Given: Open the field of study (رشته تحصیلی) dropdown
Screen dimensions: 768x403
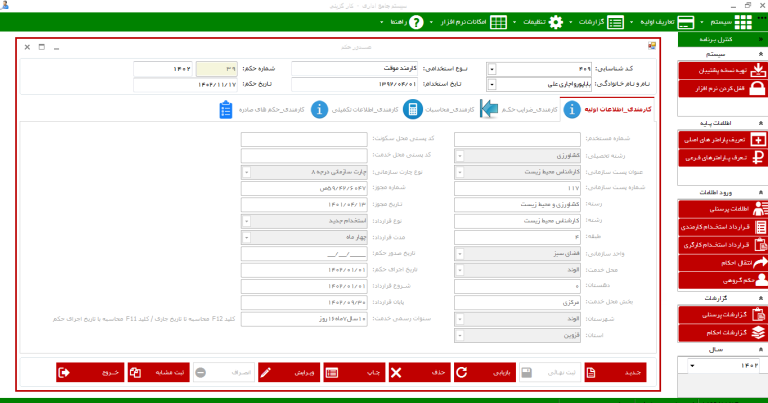Looking at the screenshot, I should pos(460,156).
